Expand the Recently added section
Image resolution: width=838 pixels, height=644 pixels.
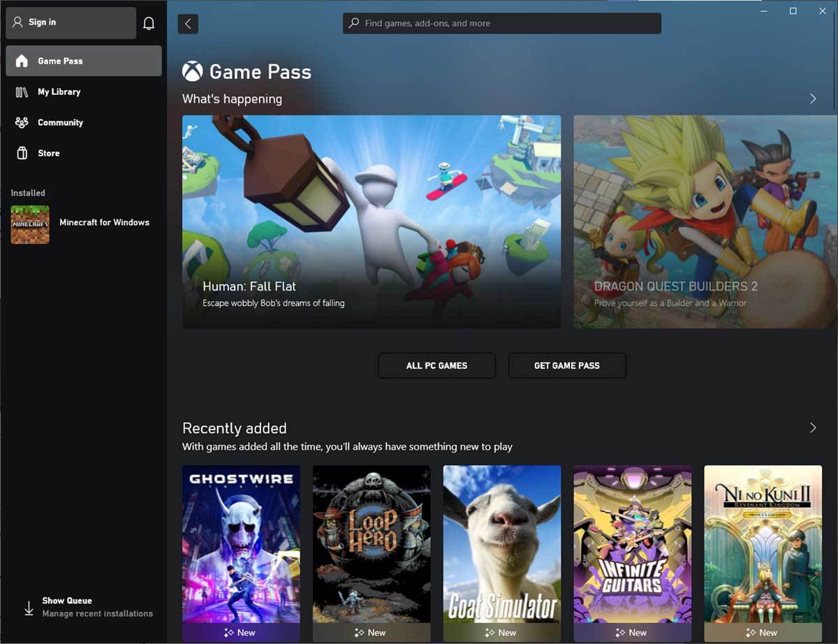813,427
